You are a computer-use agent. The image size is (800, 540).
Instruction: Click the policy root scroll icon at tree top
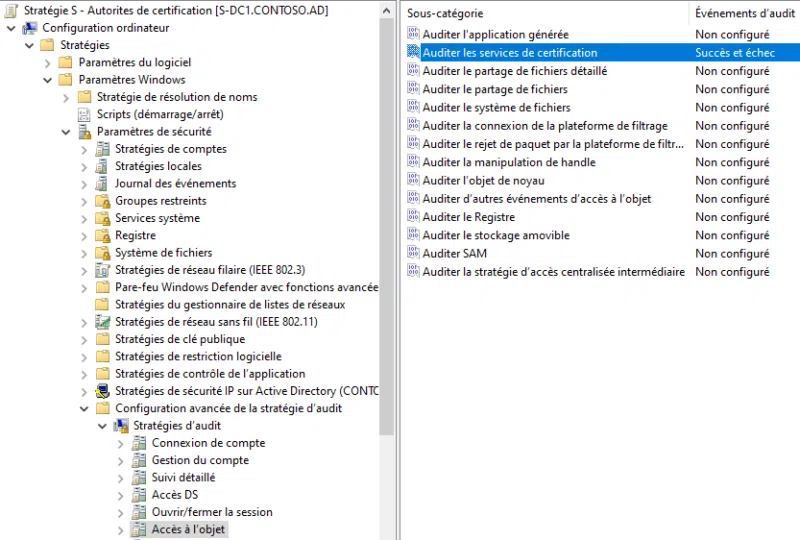click(11, 10)
